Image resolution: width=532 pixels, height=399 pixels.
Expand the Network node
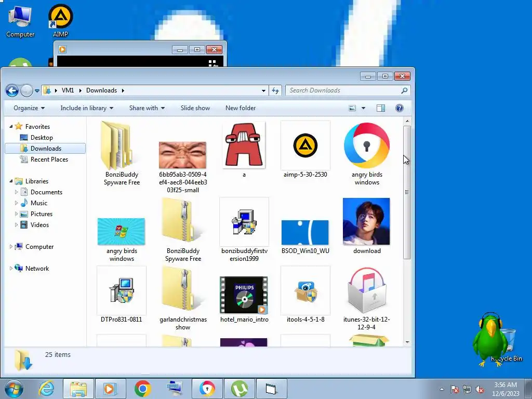11,269
